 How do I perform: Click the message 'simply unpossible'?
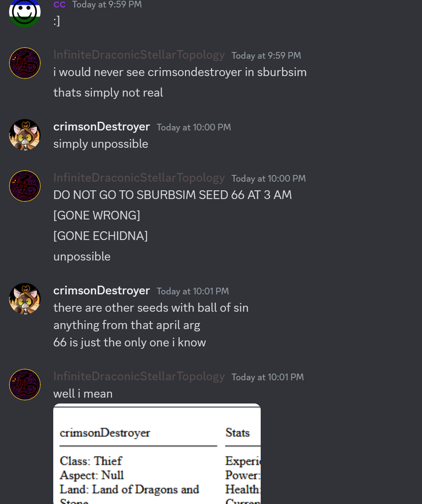(101, 144)
